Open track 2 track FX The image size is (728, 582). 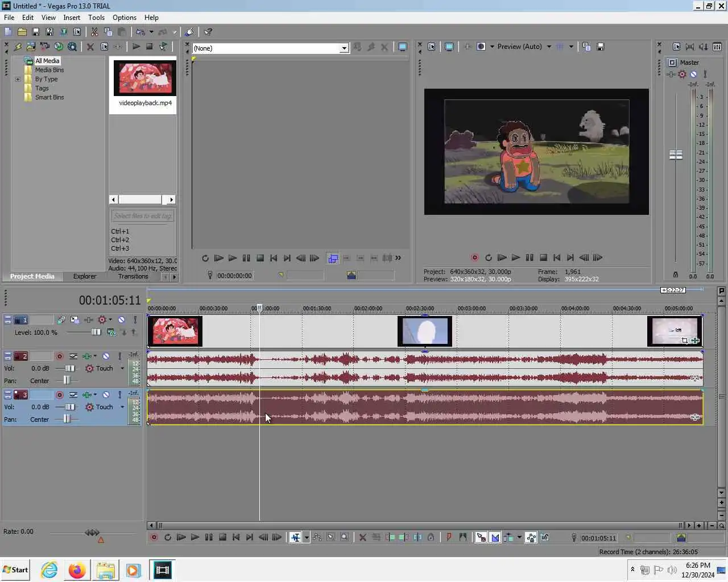point(87,356)
